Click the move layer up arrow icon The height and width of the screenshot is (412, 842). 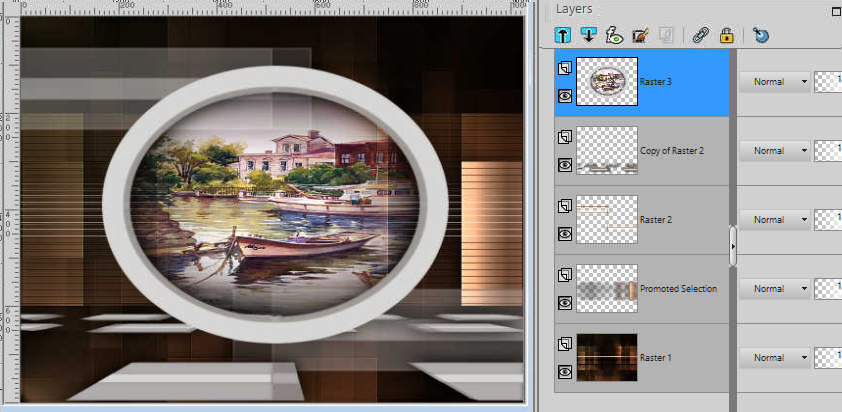(563, 35)
